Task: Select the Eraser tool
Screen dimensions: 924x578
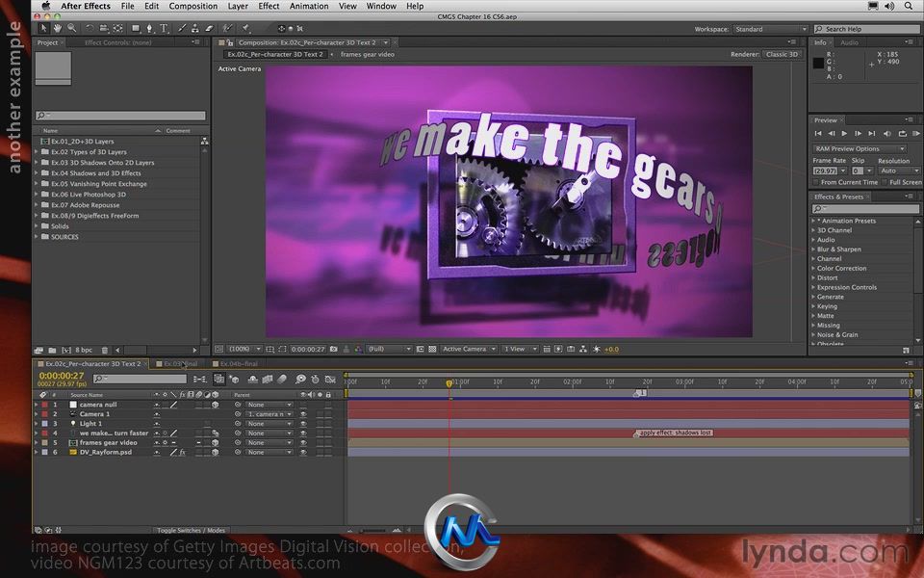Action: tap(209, 28)
